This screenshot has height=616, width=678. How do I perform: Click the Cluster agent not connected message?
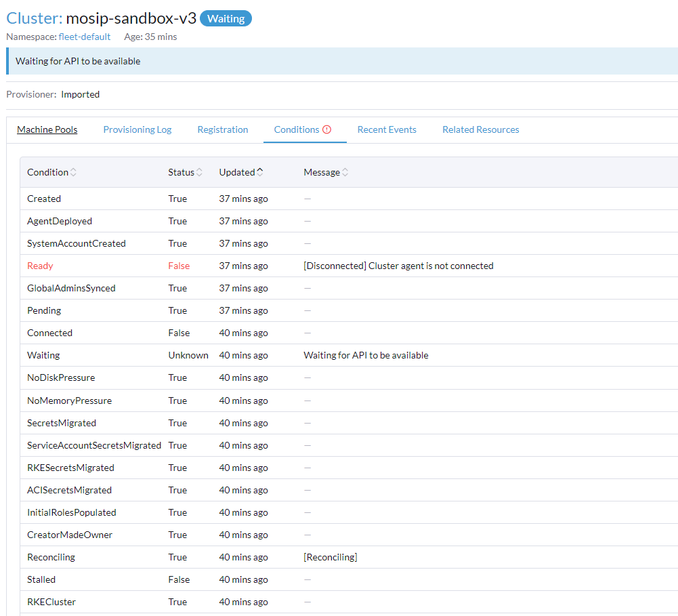(x=398, y=266)
